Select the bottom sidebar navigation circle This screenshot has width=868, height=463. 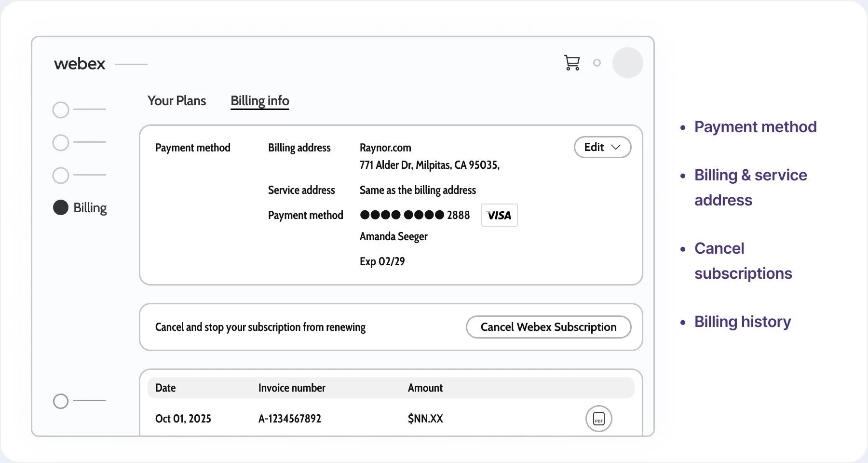(60, 401)
